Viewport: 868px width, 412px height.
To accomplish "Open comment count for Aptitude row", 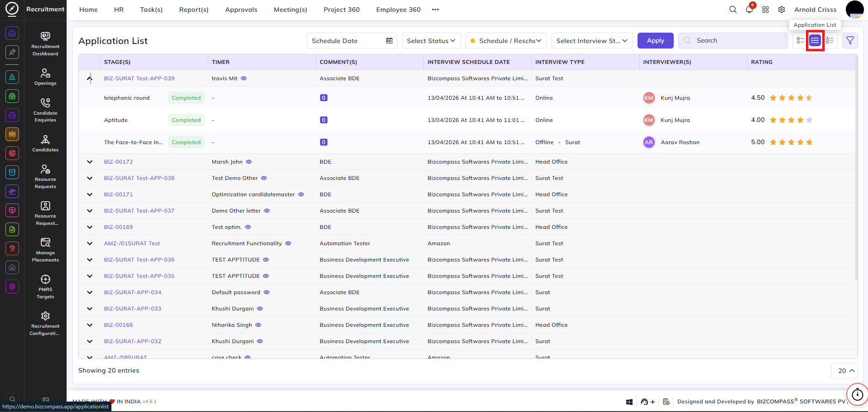I will coord(323,120).
